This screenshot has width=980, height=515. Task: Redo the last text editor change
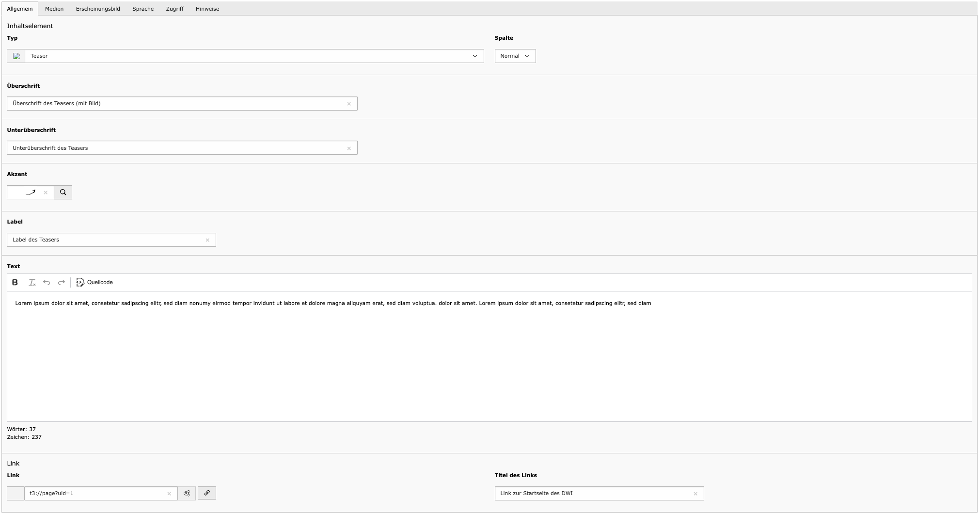[62, 283]
